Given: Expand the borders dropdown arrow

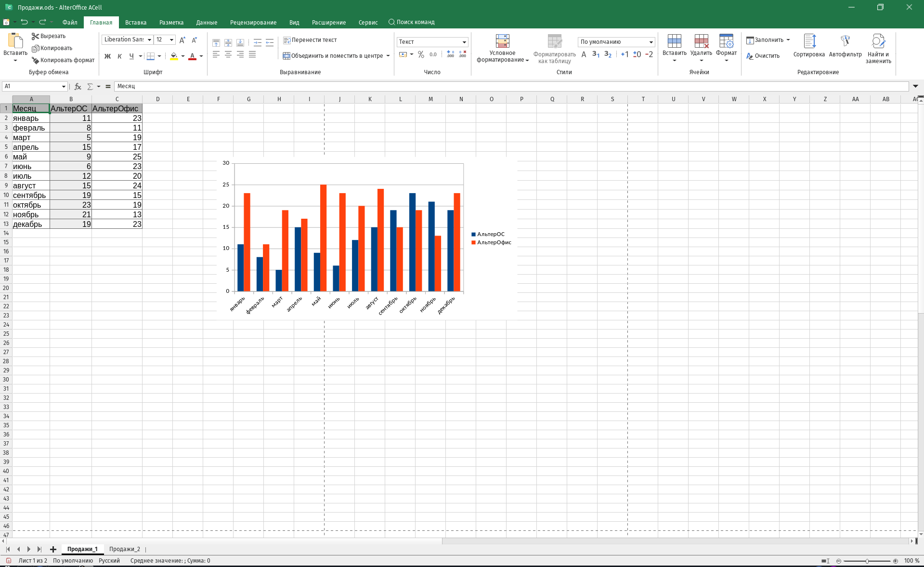Looking at the screenshot, I should click(x=159, y=56).
